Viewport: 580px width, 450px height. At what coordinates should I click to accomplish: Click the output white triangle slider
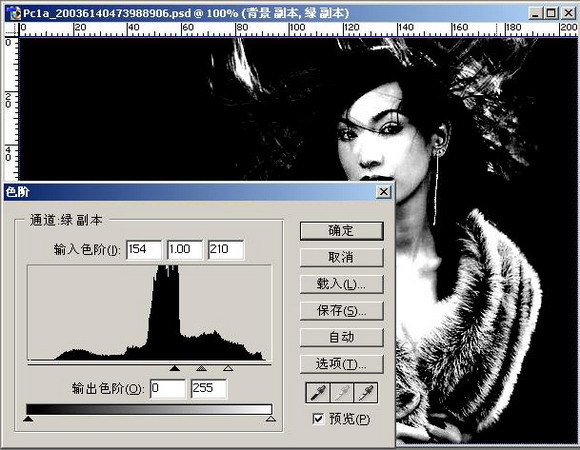[271, 419]
